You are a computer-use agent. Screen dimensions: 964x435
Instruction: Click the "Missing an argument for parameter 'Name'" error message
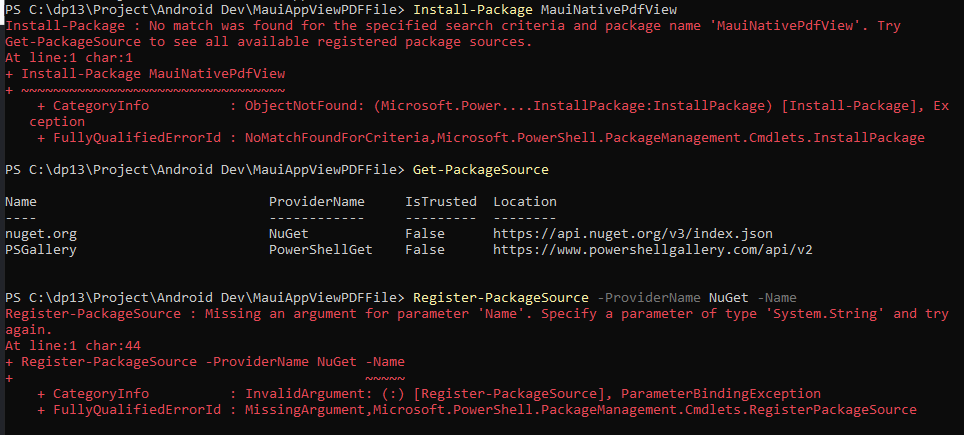point(477,321)
